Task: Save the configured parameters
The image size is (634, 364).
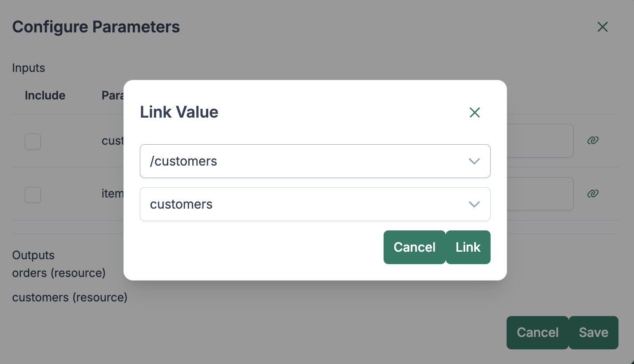Action: [593, 332]
